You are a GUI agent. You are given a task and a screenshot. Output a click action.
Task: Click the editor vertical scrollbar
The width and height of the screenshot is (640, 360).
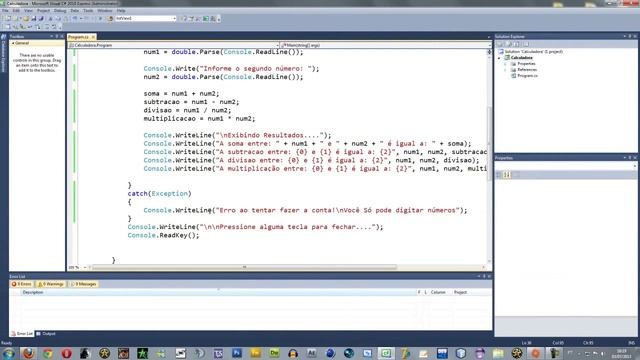pos(489,155)
